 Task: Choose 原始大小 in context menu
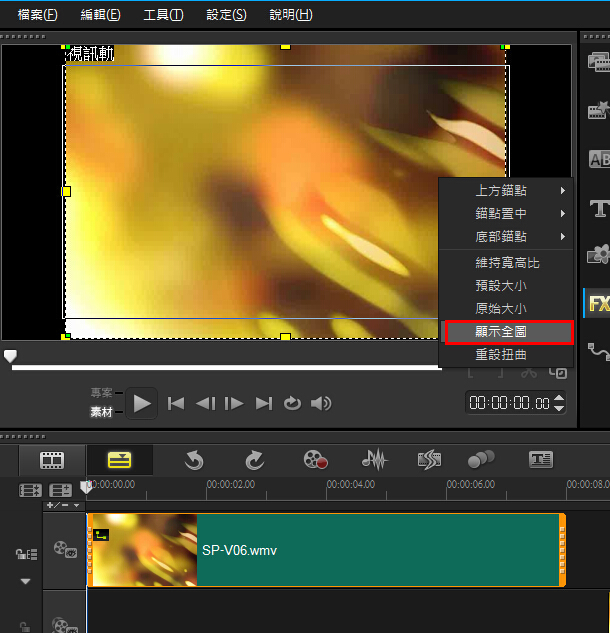pyautogui.click(x=506, y=308)
